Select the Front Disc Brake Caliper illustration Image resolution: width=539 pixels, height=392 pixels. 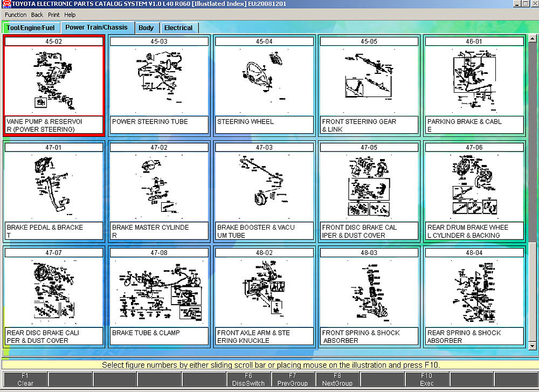pyautogui.click(x=369, y=186)
